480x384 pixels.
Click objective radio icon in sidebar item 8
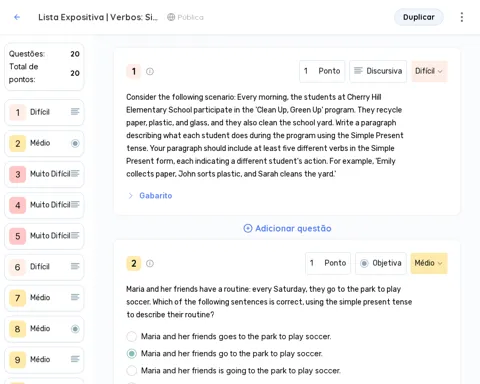[75, 329]
